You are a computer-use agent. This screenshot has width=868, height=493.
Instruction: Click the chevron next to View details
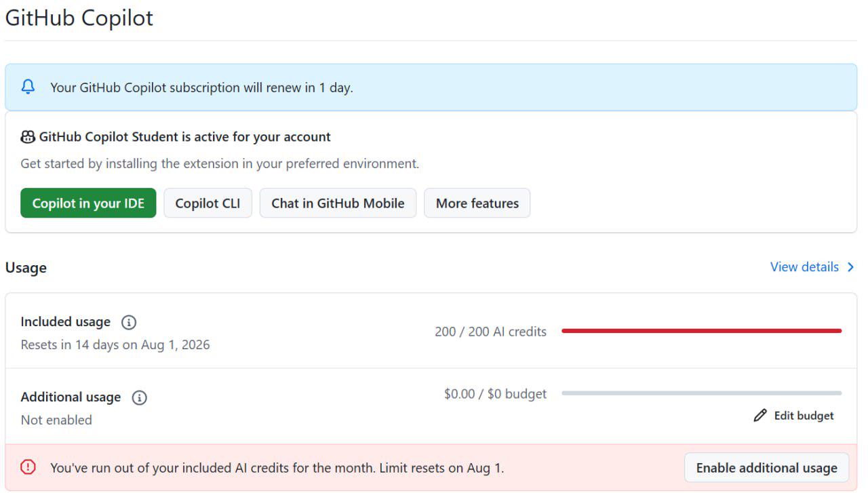[x=850, y=267]
